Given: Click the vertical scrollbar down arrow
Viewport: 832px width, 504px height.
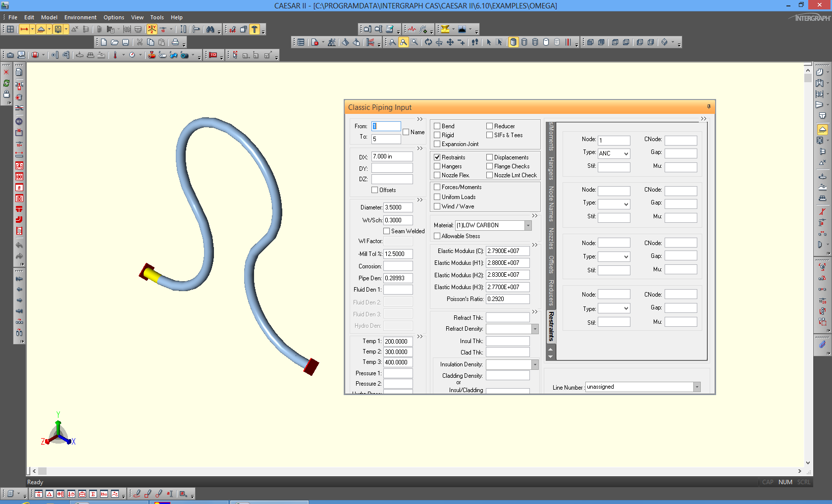Looking at the screenshot, I should point(808,463).
